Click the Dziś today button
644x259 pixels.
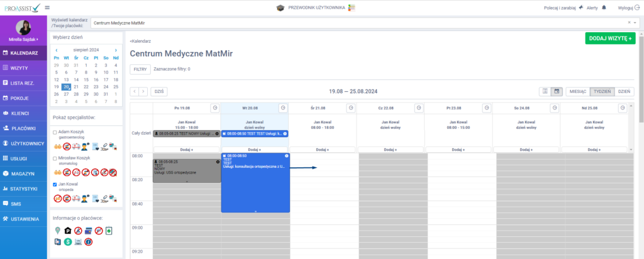pos(159,92)
